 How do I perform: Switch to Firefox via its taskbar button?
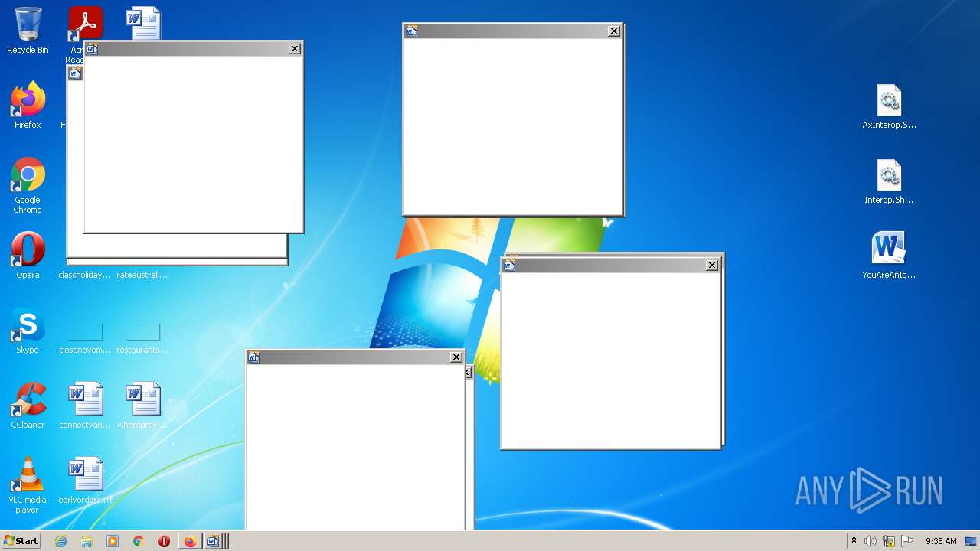(190, 541)
